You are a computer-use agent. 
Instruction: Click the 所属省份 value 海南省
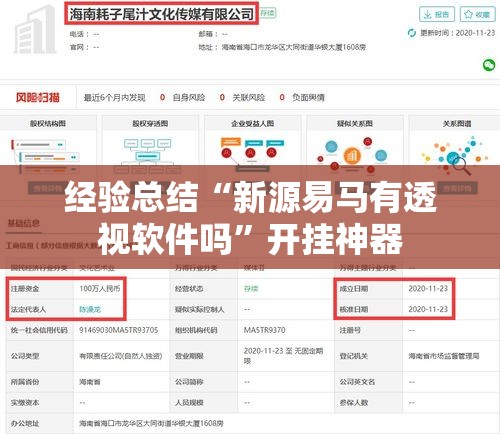coord(90,382)
